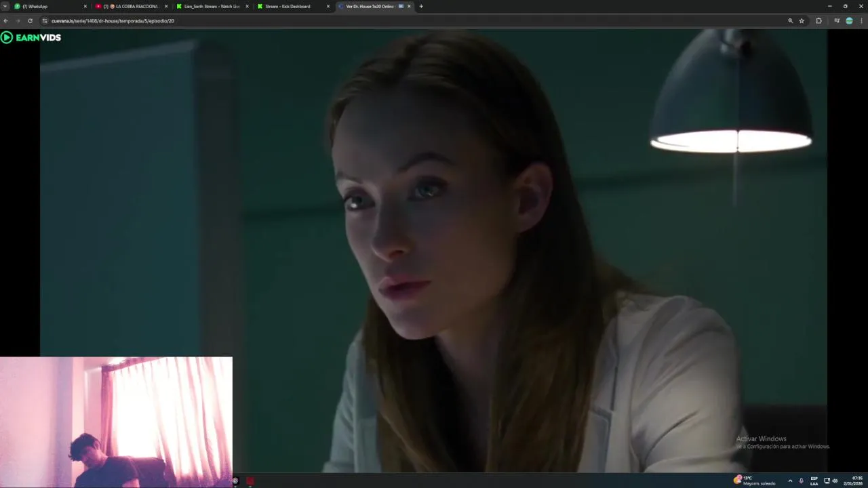The width and height of the screenshot is (868, 488).
Task: Open the media controls button
Action: tap(837, 21)
